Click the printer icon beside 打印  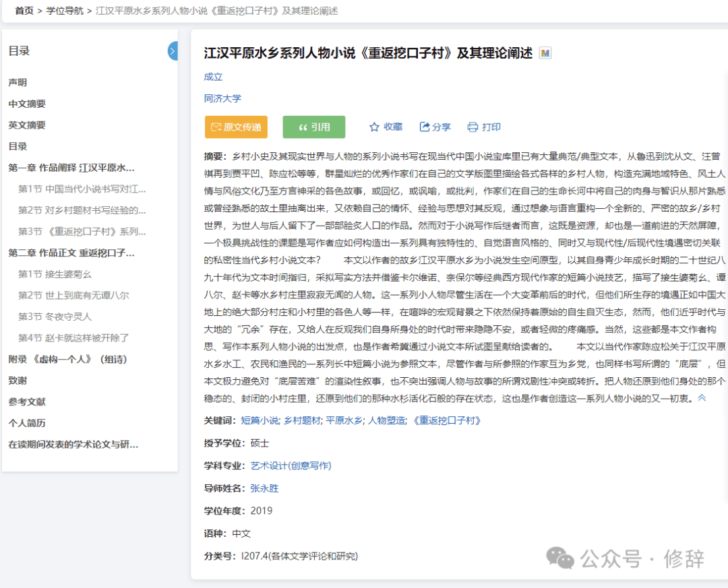[x=472, y=126]
